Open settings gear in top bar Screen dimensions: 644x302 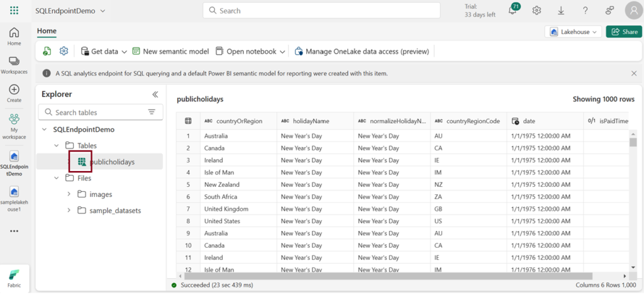pyautogui.click(x=536, y=11)
